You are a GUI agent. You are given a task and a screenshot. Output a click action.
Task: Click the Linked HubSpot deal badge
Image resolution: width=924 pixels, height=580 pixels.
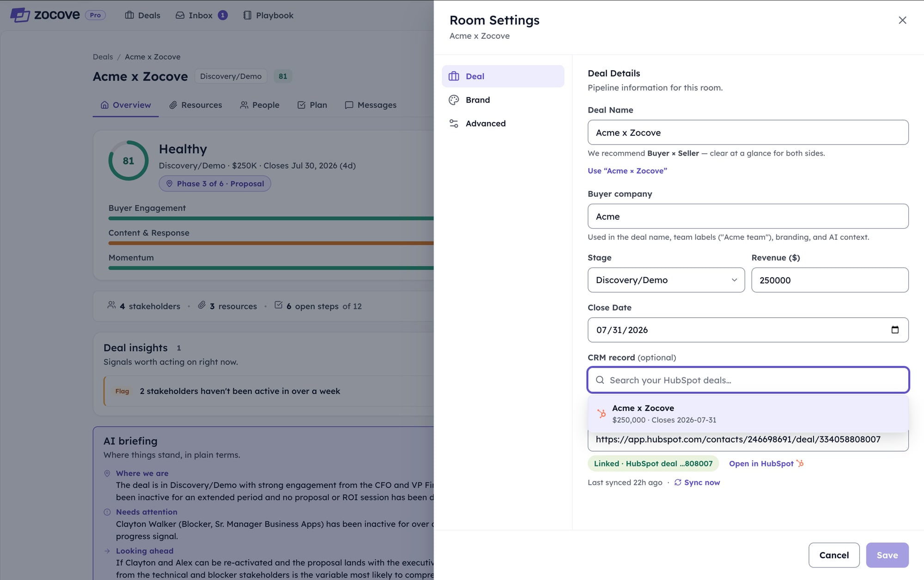pos(653,464)
